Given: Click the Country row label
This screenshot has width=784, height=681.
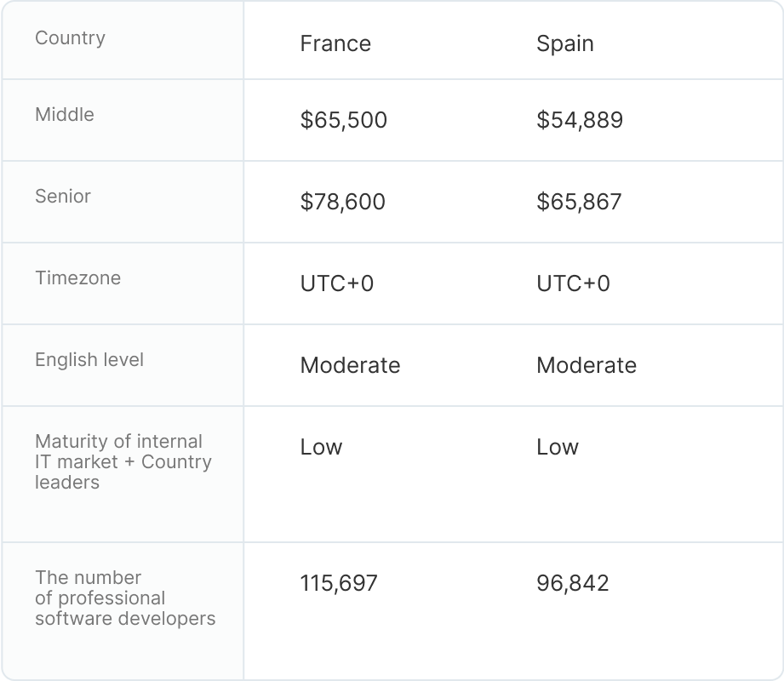Looking at the screenshot, I should (70, 38).
